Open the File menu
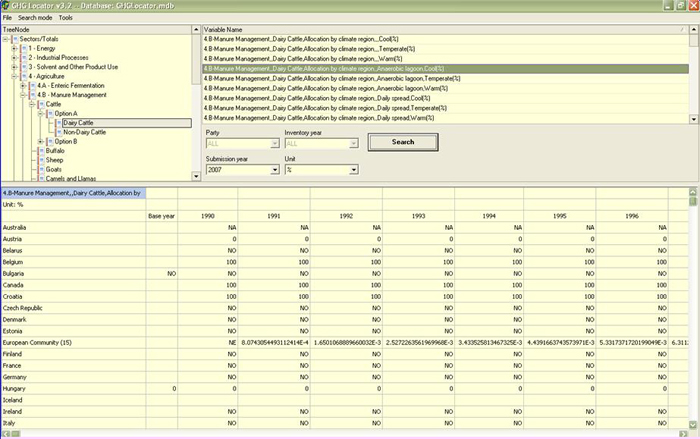The width and height of the screenshot is (700, 439). click(x=7, y=18)
